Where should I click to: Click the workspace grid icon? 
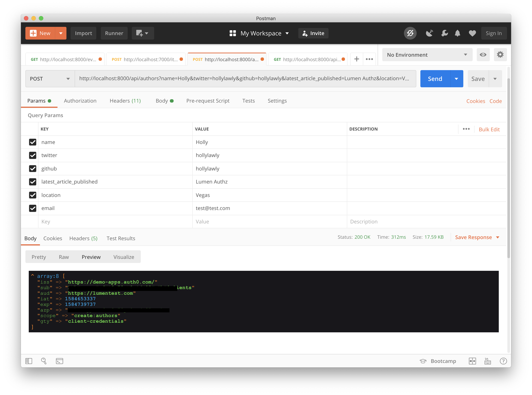[x=233, y=33]
